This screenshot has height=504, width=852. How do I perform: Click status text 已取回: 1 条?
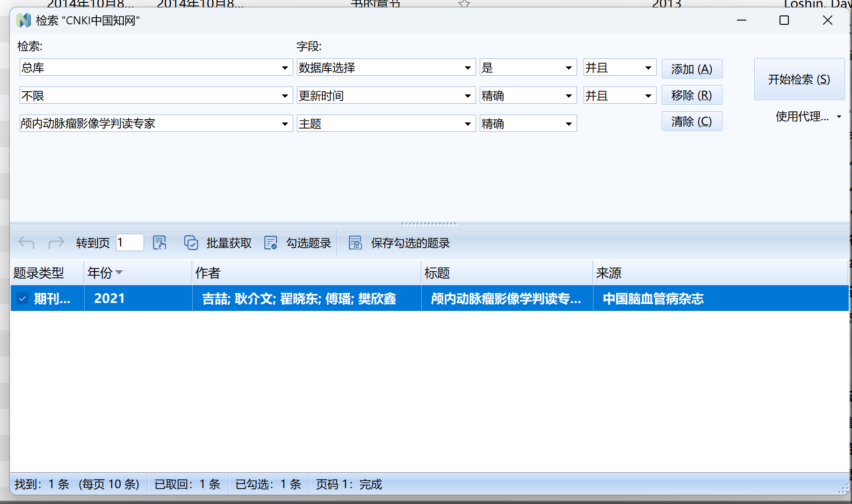[x=188, y=484]
